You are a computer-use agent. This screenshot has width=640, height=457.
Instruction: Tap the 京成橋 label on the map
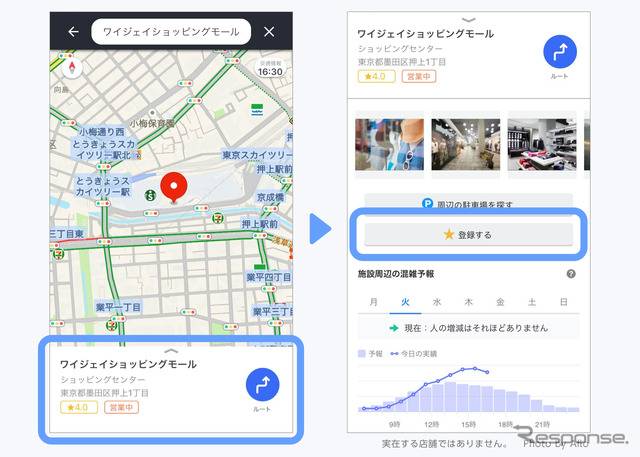270,197
